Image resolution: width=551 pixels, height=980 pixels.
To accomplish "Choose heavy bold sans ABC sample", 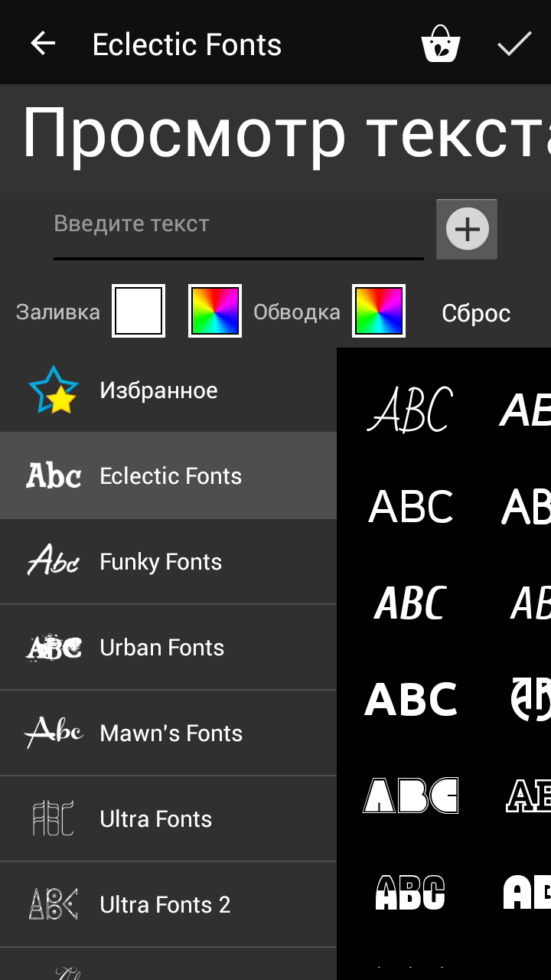I will point(411,699).
